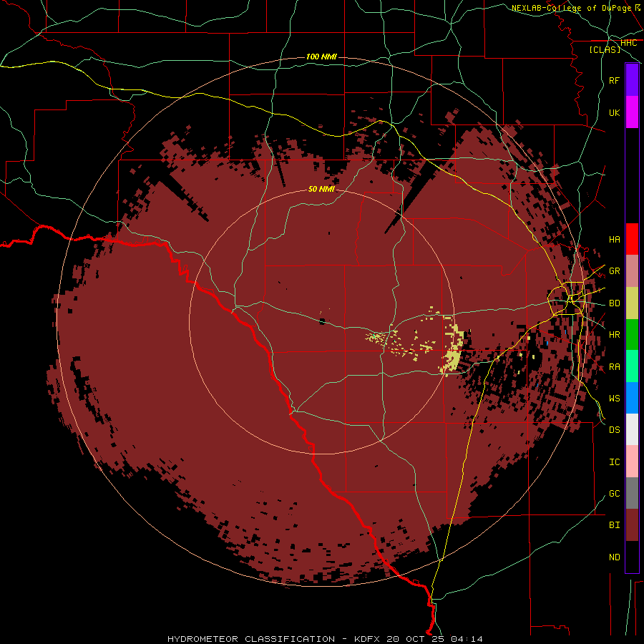The image size is (644, 644).
Task: Click the HYDROMETEOR CLASSIFICATION title text
Action: coord(251,639)
